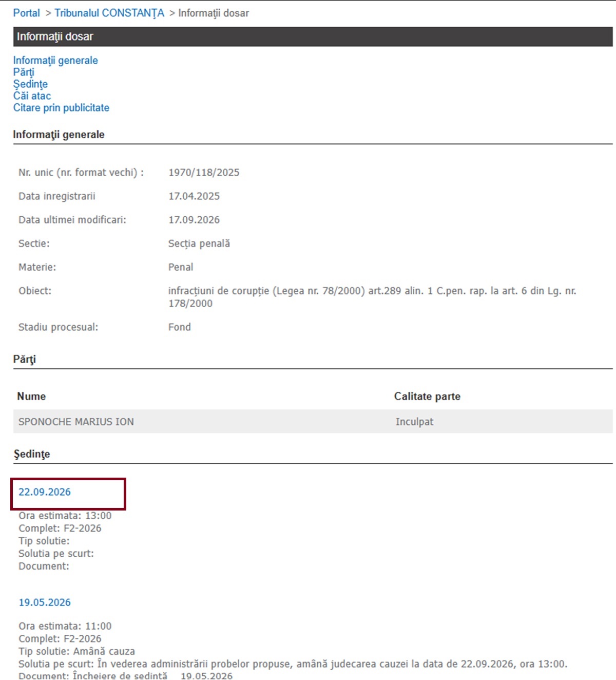Open hearing dated 19.05.2026
Image resolution: width=616 pixels, height=680 pixels.
pyautogui.click(x=45, y=602)
